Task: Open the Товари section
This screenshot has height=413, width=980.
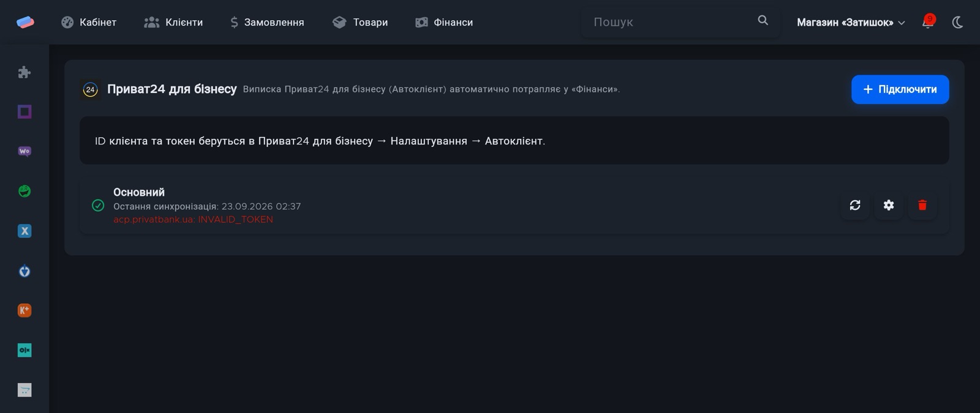Action: point(360,22)
